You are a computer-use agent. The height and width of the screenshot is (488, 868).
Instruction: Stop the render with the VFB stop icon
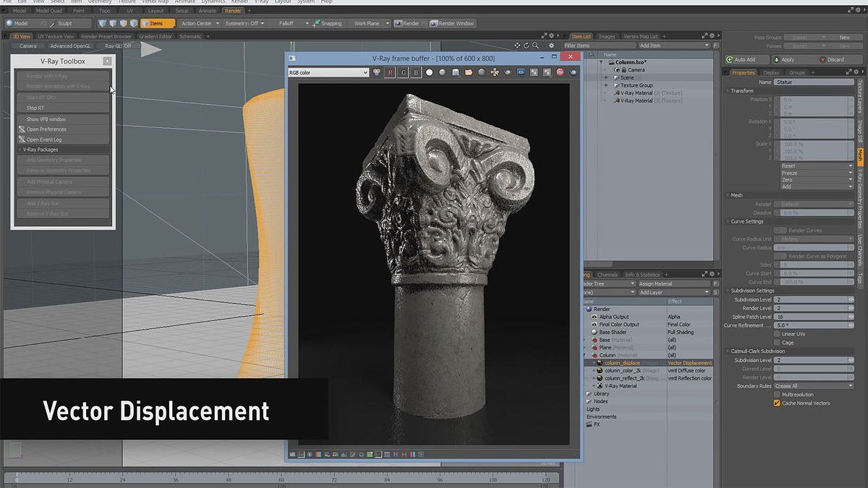(559, 72)
